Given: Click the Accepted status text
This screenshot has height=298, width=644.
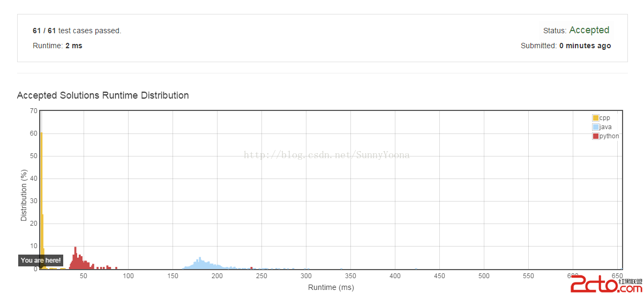Looking at the screenshot, I should 589,30.
